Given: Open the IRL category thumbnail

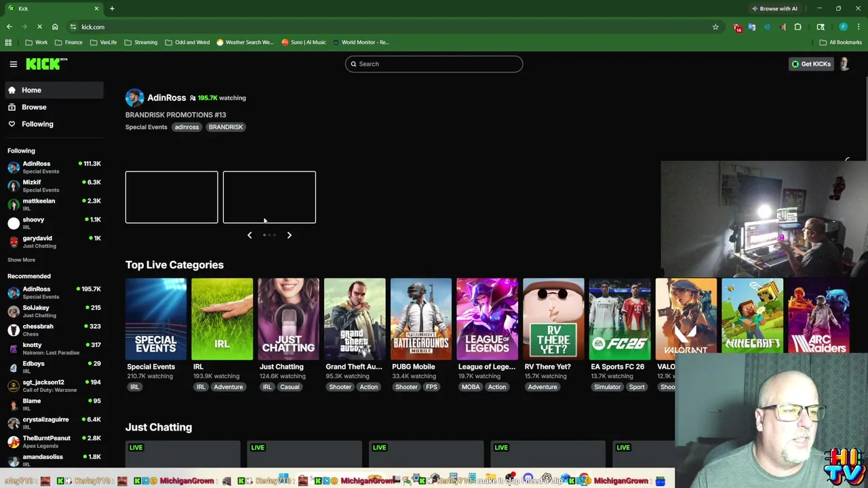Looking at the screenshot, I should 222,319.
